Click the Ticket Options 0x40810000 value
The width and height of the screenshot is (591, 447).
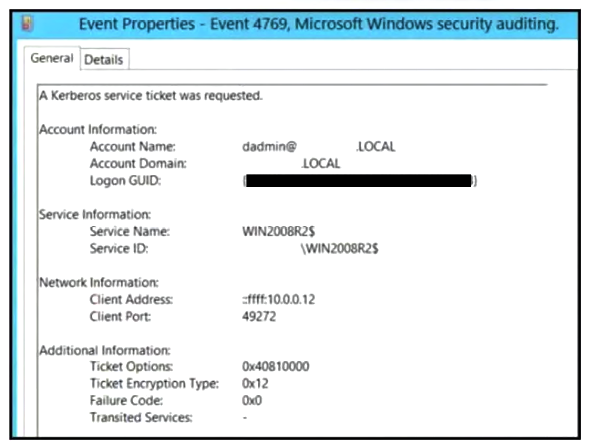[x=276, y=366]
